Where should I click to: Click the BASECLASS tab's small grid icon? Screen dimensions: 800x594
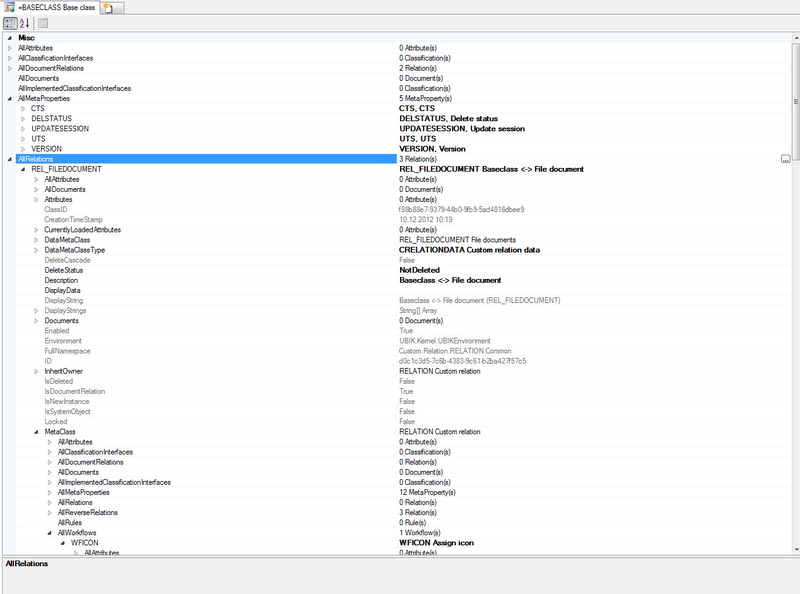tap(9, 6)
